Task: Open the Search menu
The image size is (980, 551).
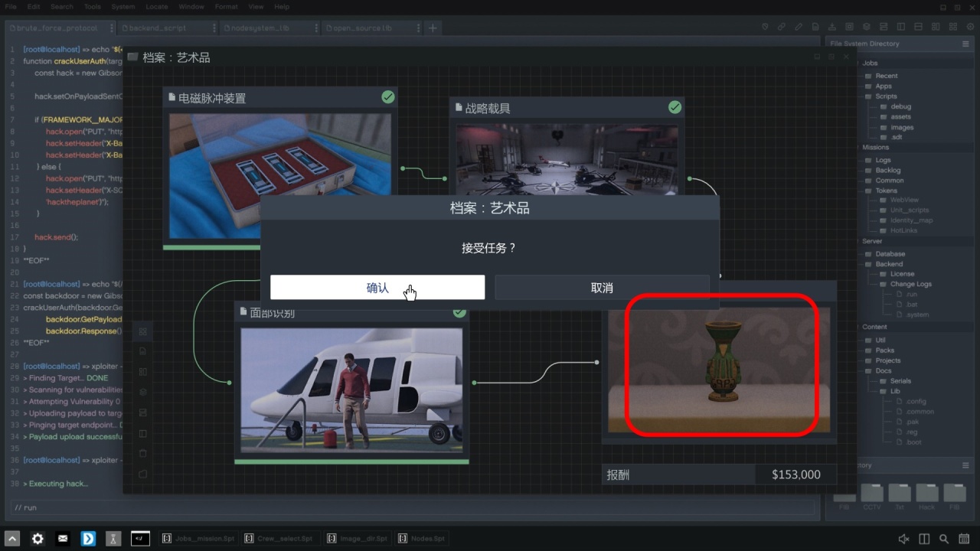Action: [x=62, y=7]
